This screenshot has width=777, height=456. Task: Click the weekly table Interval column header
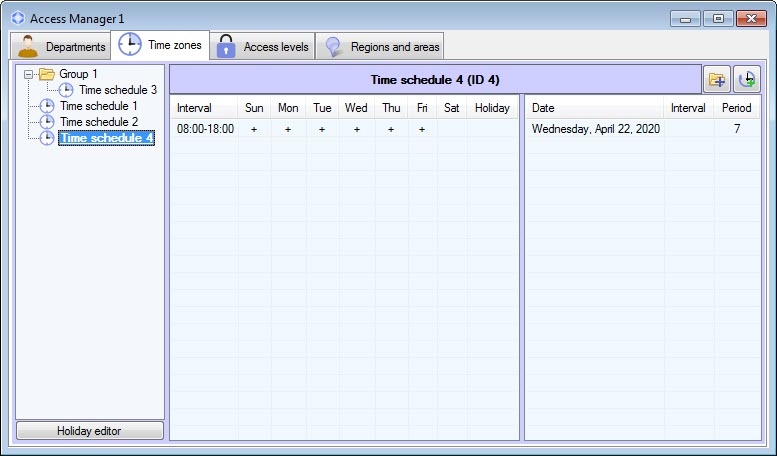[x=204, y=108]
